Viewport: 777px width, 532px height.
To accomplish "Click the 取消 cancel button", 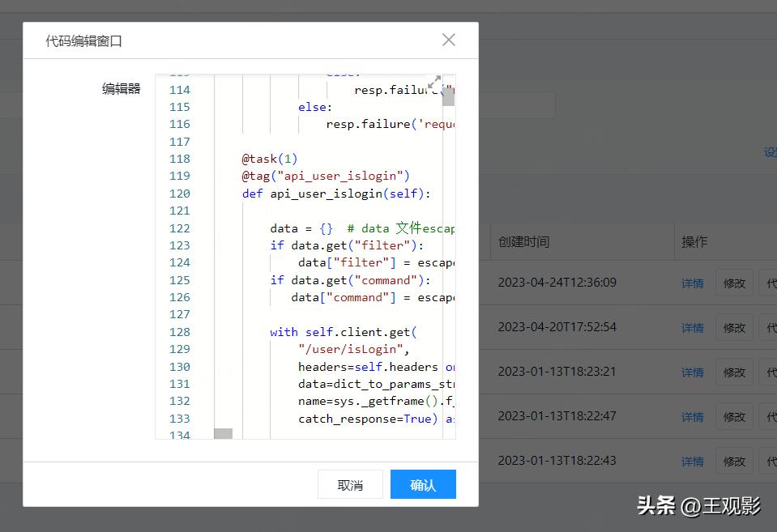I will (x=350, y=483).
